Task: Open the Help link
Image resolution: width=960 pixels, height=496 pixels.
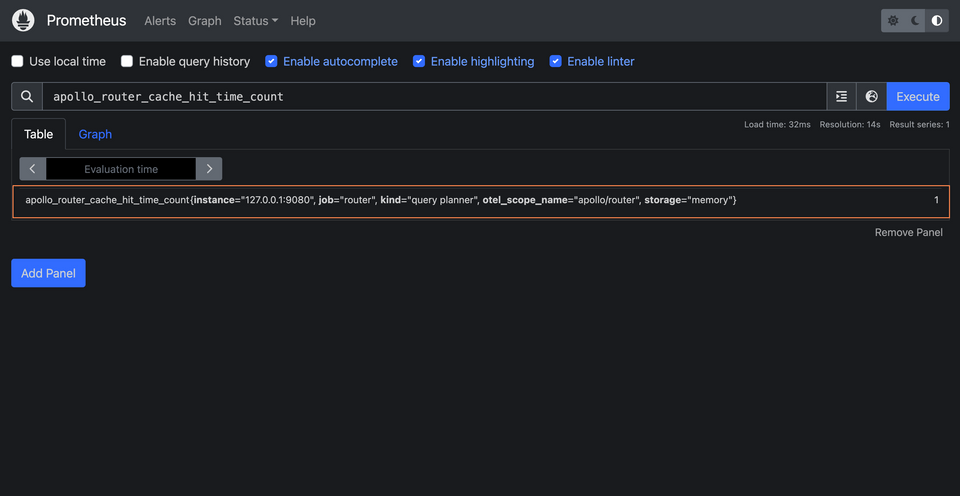Action: tap(303, 21)
